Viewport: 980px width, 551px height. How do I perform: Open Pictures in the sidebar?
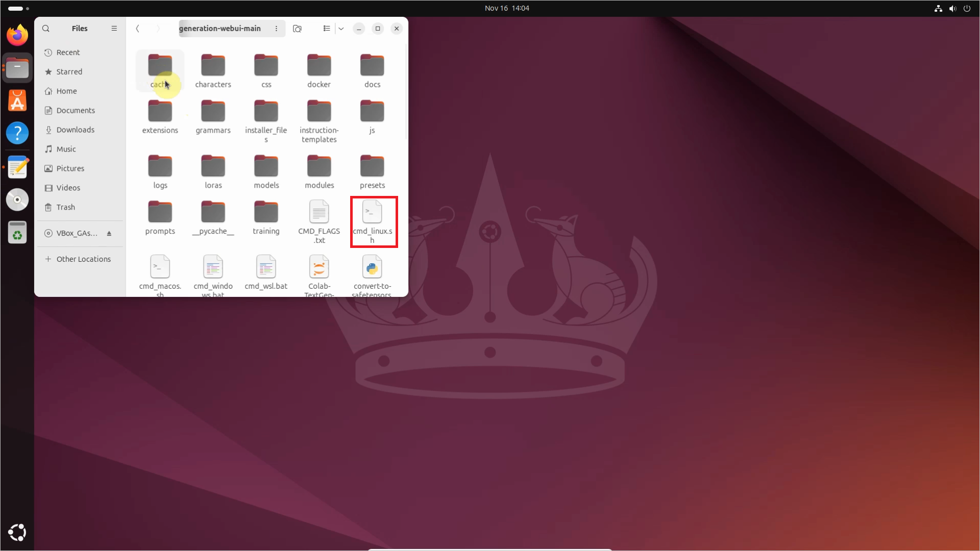80,169
